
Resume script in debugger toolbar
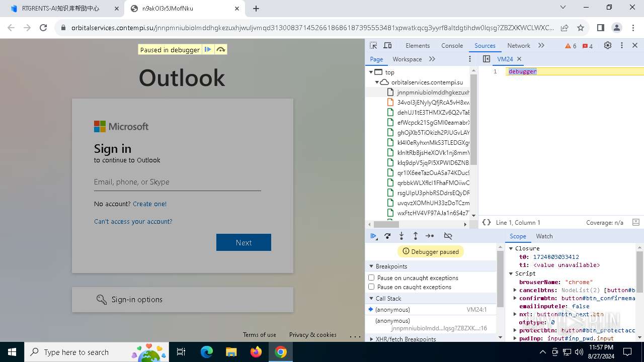tap(373, 236)
